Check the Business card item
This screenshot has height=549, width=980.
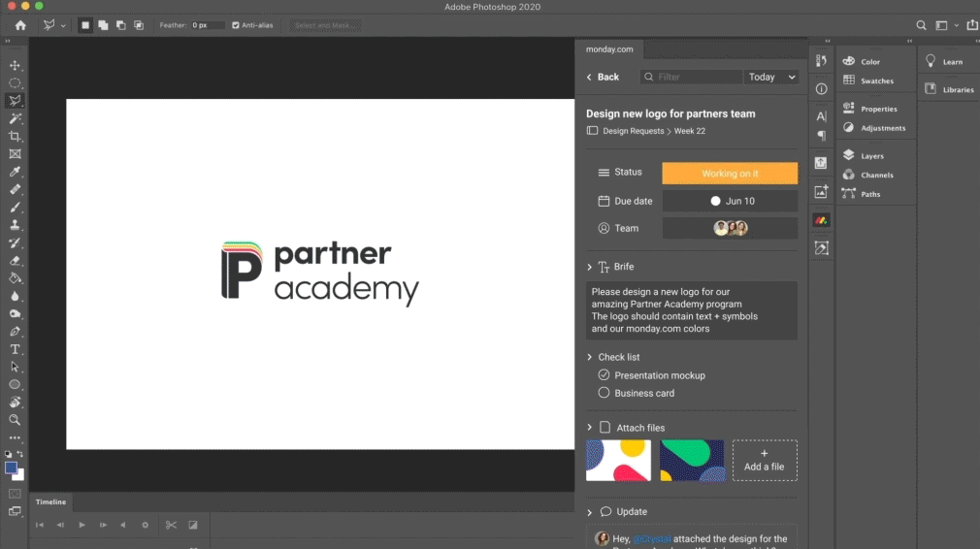tap(604, 393)
